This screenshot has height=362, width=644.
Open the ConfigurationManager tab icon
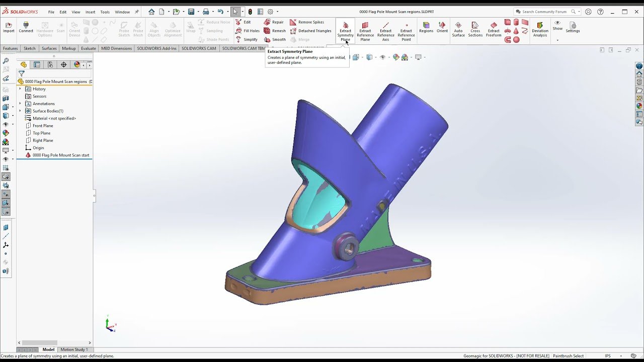50,64
